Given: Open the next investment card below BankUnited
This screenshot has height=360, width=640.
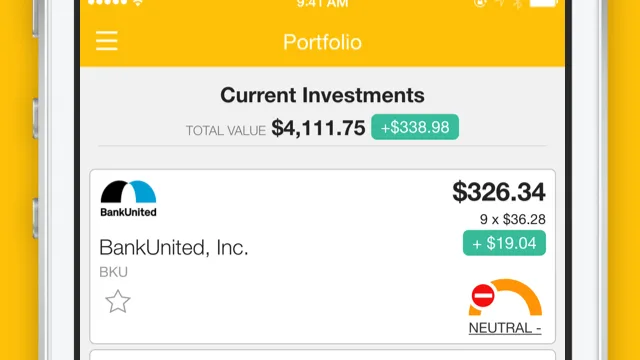Looking at the screenshot, I should [x=322, y=355].
